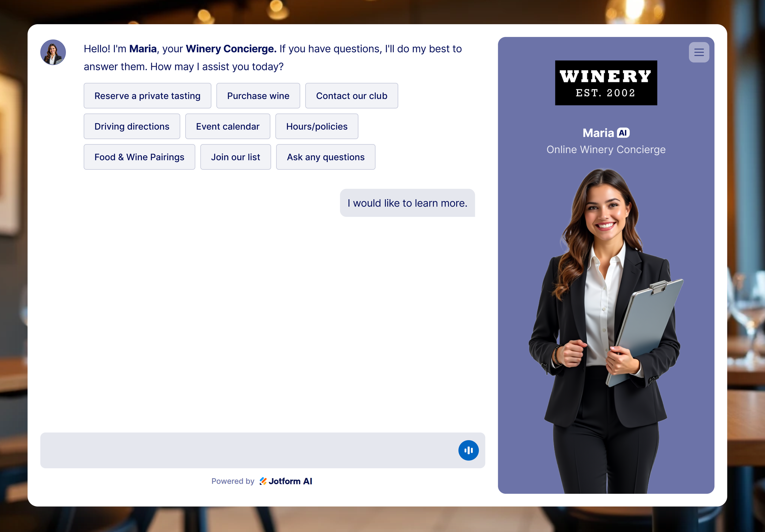The width and height of the screenshot is (765, 532).
Task: Click the Jotform logo icon
Action: pyautogui.click(x=263, y=481)
